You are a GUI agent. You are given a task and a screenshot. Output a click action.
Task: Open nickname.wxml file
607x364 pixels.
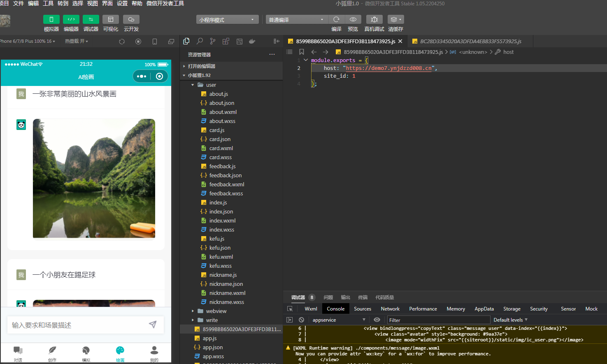231,293
